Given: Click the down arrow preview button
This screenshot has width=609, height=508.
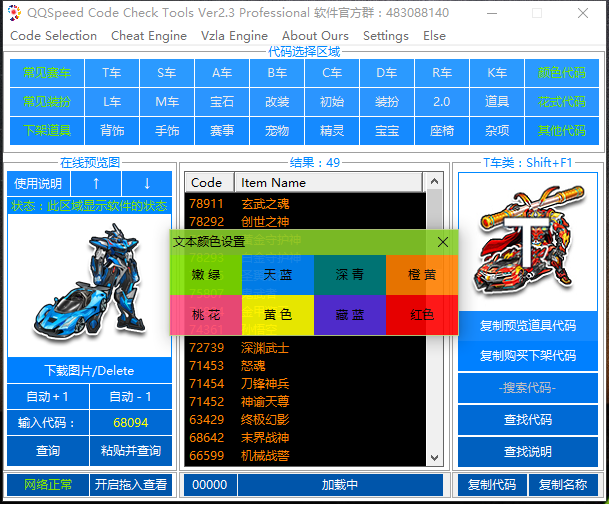Looking at the screenshot, I should [147, 183].
